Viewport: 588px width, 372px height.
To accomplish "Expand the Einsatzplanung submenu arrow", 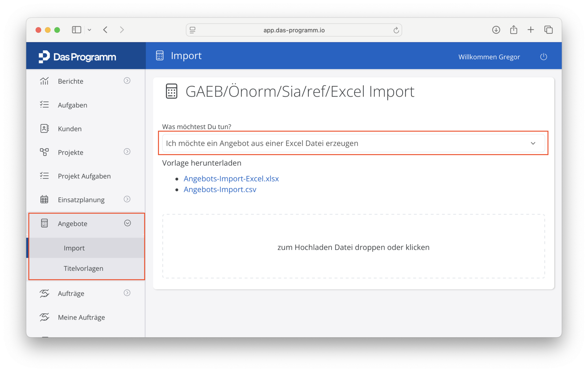I will click(127, 199).
